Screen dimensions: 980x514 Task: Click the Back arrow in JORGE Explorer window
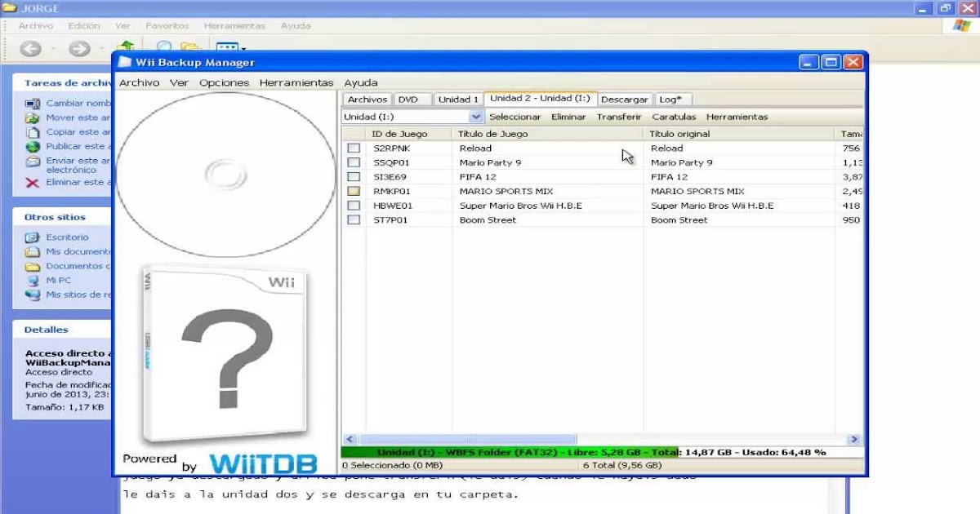click(x=30, y=49)
